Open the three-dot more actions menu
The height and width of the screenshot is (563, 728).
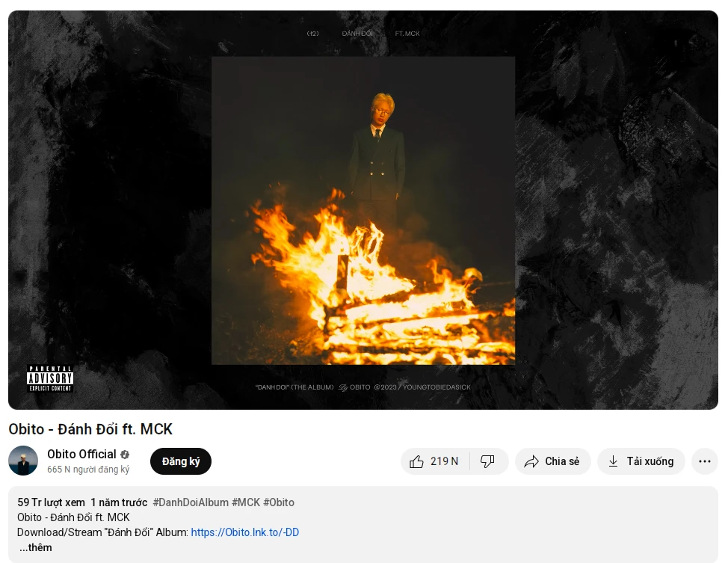(704, 461)
